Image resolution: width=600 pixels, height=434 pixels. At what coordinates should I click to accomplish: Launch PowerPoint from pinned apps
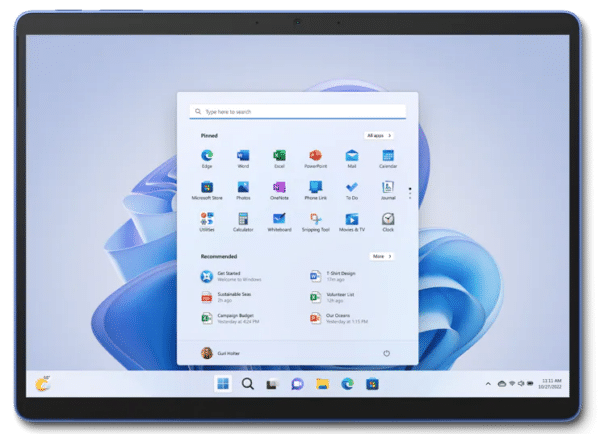pos(315,158)
